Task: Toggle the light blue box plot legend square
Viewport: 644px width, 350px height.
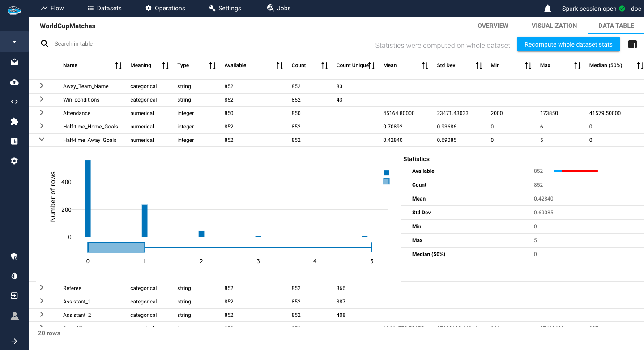Action: [x=386, y=181]
